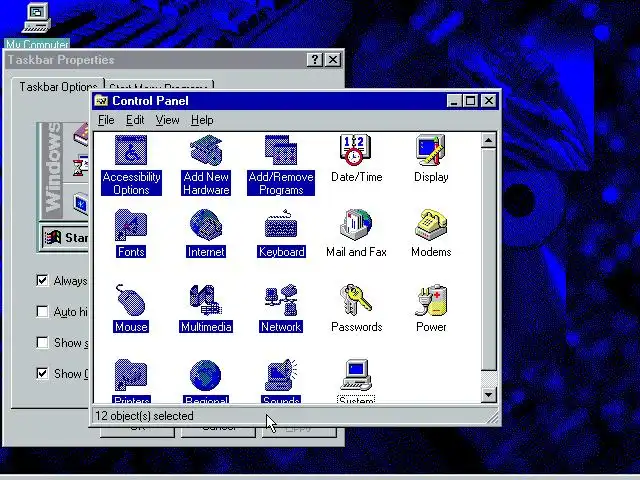Open the Date/Time applet icon
This screenshot has height=480, width=640.
(x=356, y=150)
